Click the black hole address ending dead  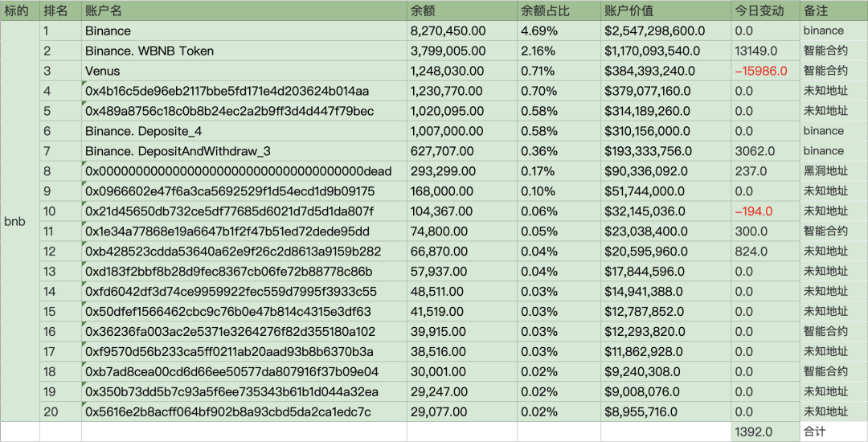tap(244, 171)
